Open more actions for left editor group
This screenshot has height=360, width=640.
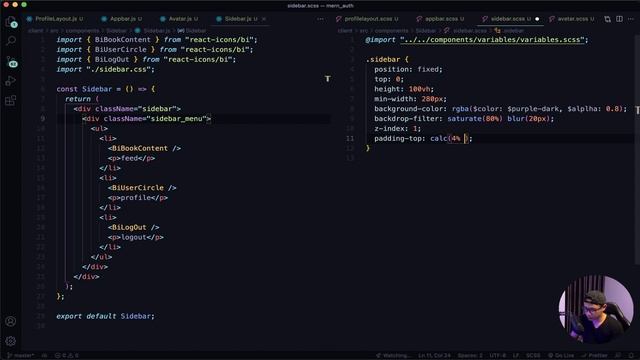coord(320,19)
